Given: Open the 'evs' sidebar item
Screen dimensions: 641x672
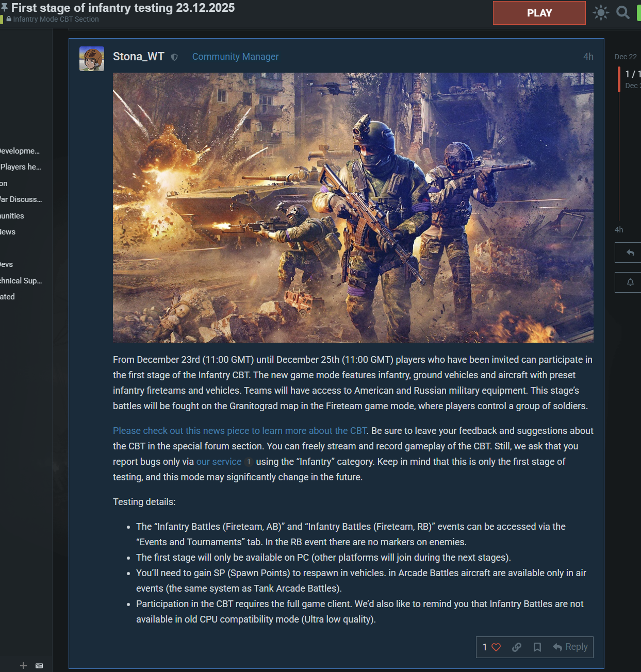Looking at the screenshot, I should click(x=6, y=264).
